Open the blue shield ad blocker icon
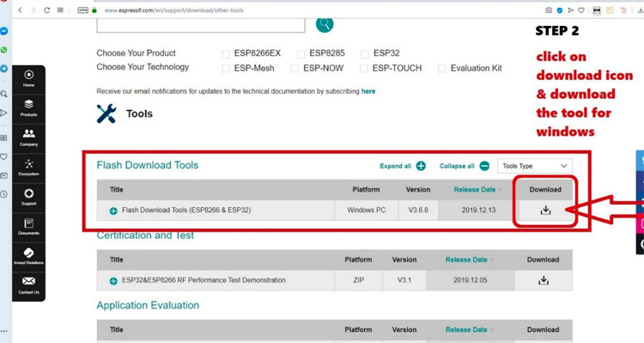 tap(560, 10)
